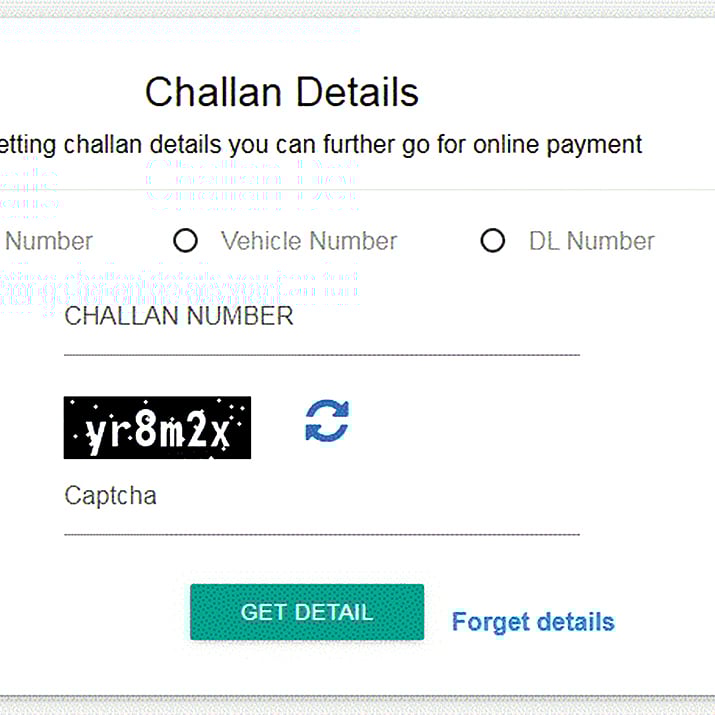Image resolution: width=715 pixels, height=715 pixels.
Task: Refresh the captcha image
Action: (327, 420)
